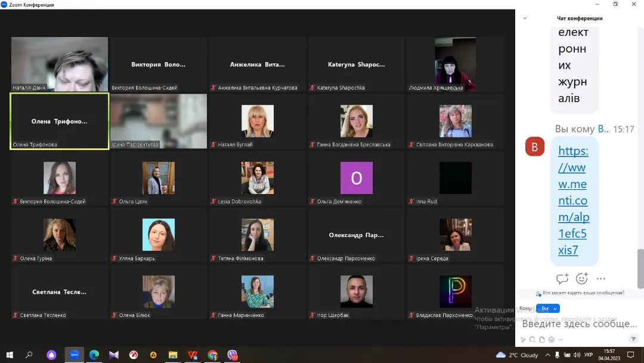Viewport: 644px width, 363px height.
Task: Open the recipient dropdown labeled "Все"
Action: [x=547, y=309]
